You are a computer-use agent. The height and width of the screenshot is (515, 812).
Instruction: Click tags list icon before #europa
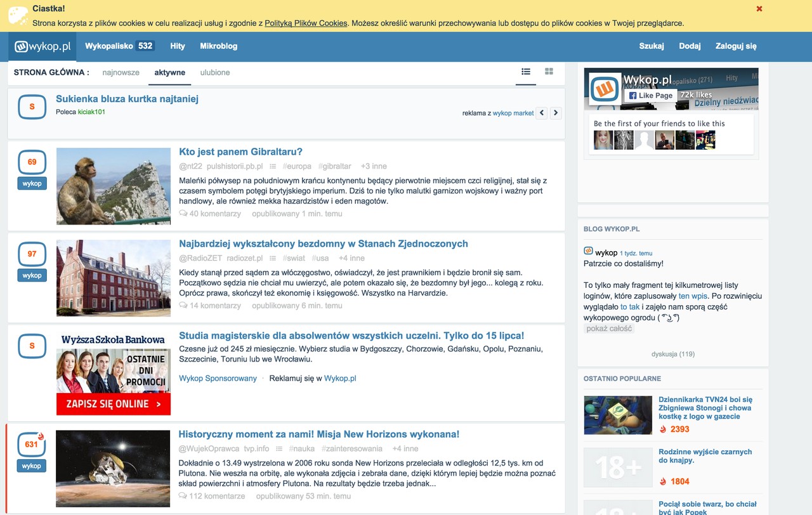[273, 166]
